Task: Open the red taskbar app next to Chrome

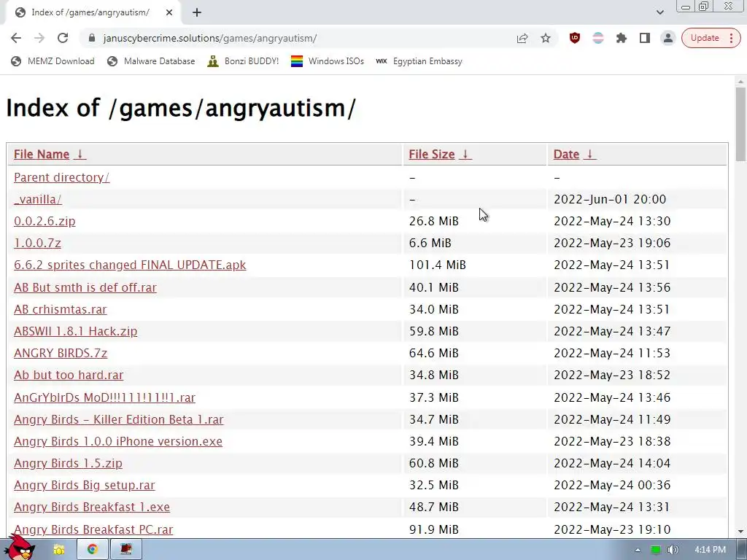Action: [x=125, y=550]
